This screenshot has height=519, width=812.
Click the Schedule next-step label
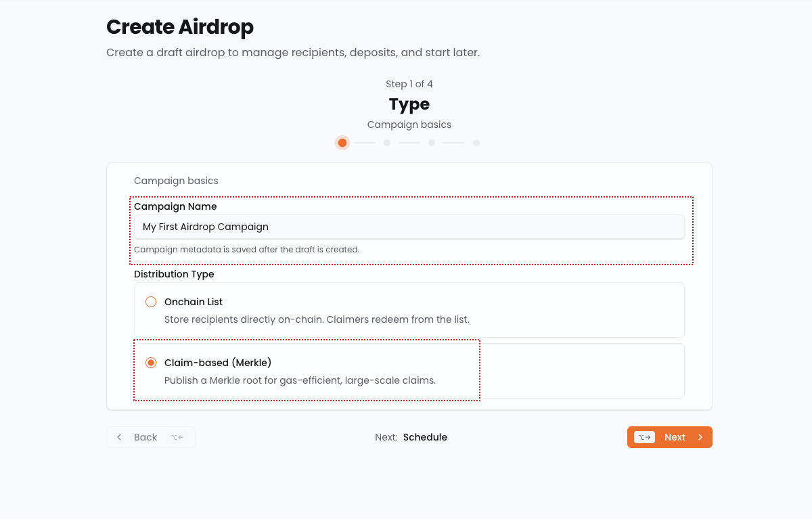[x=425, y=437]
